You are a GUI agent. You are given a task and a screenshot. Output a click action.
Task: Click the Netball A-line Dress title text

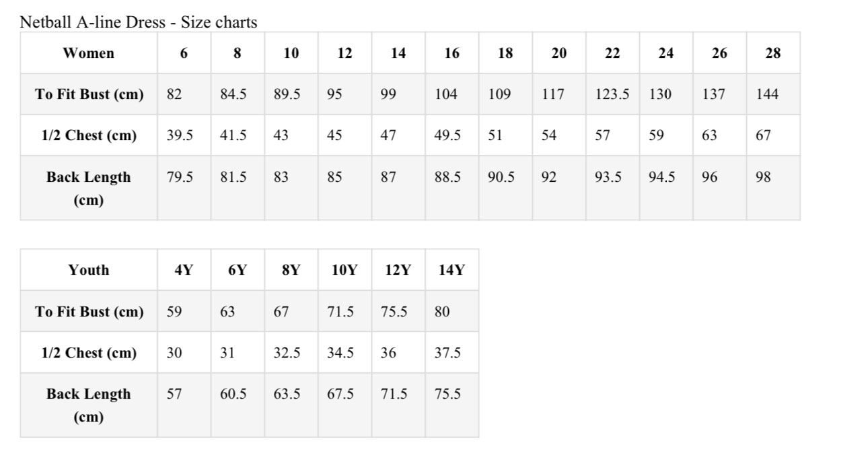(139, 22)
